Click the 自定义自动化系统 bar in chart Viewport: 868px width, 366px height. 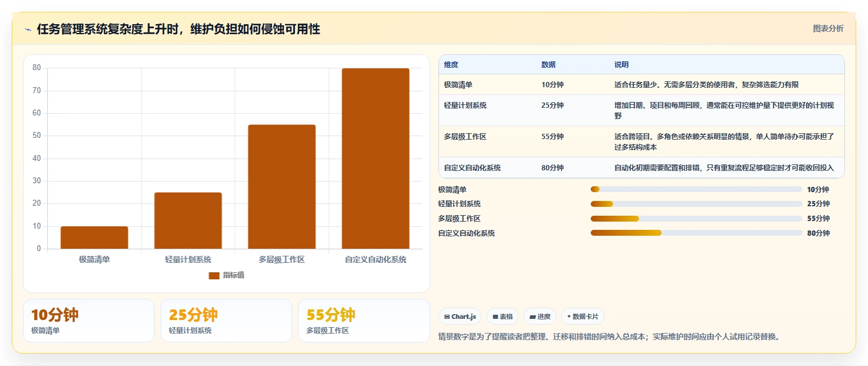coord(375,159)
